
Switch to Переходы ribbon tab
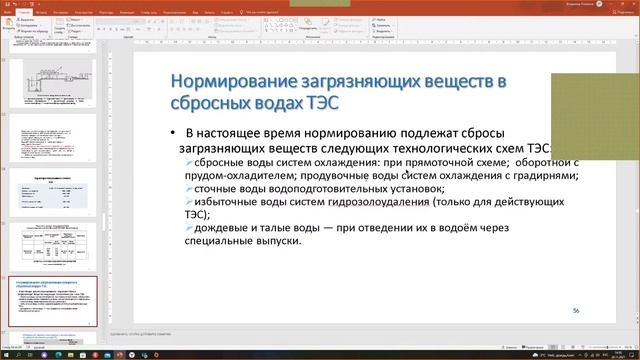click(106, 12)
